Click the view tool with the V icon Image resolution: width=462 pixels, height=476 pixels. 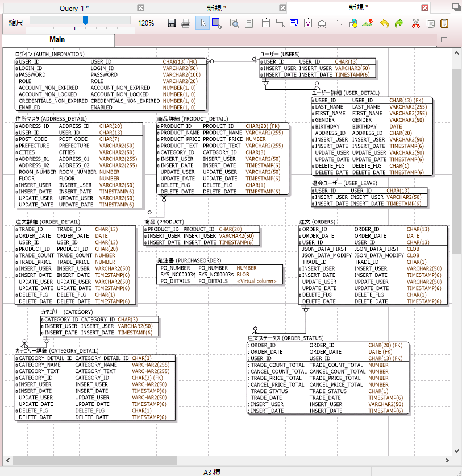point(307,23)
